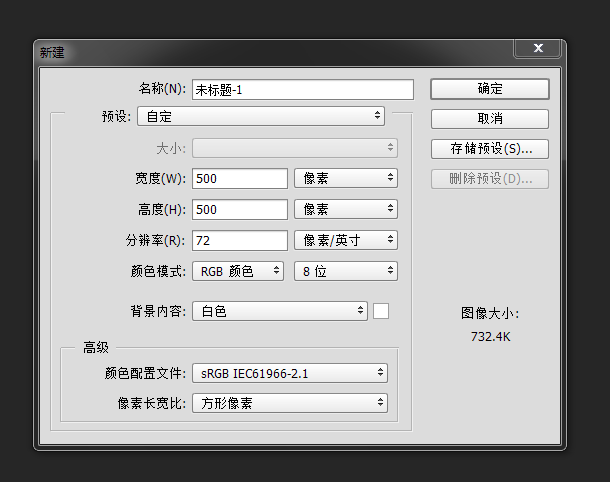Open 背景内容 dropdown showing 白色
610x482 pixels.
280,311
